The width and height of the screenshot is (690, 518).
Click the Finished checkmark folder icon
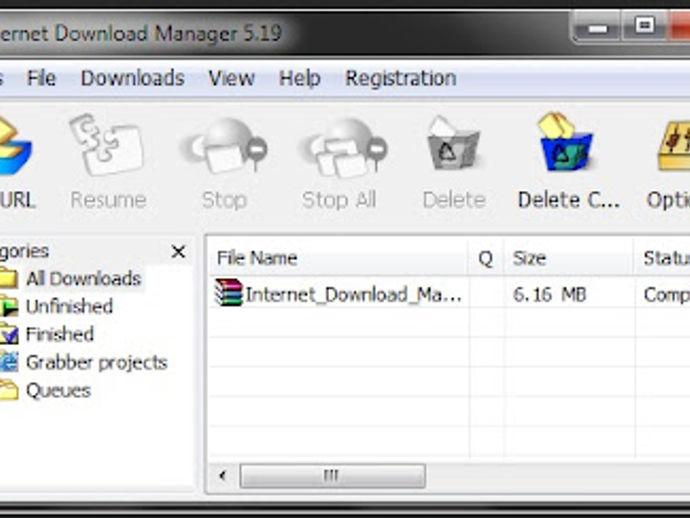tap(8, 334)
